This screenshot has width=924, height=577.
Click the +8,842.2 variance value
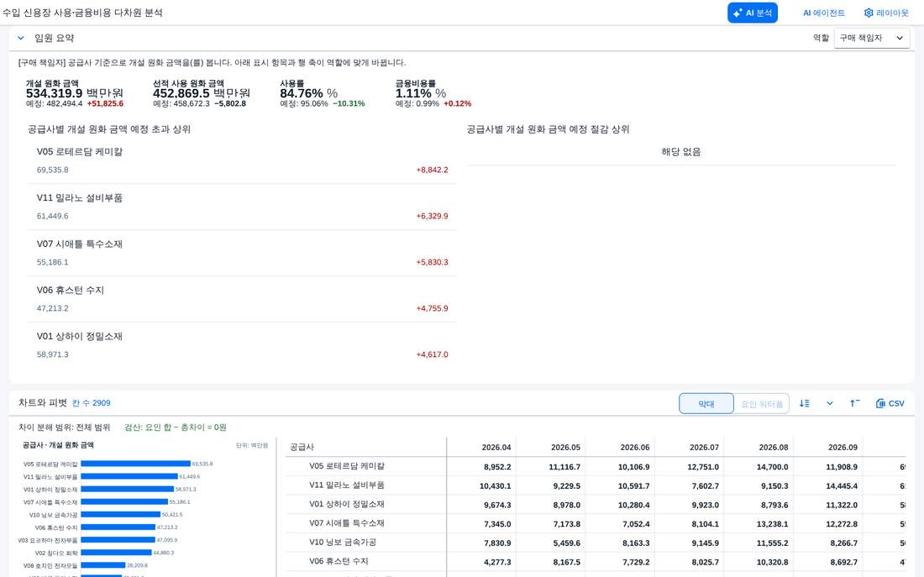432,170
